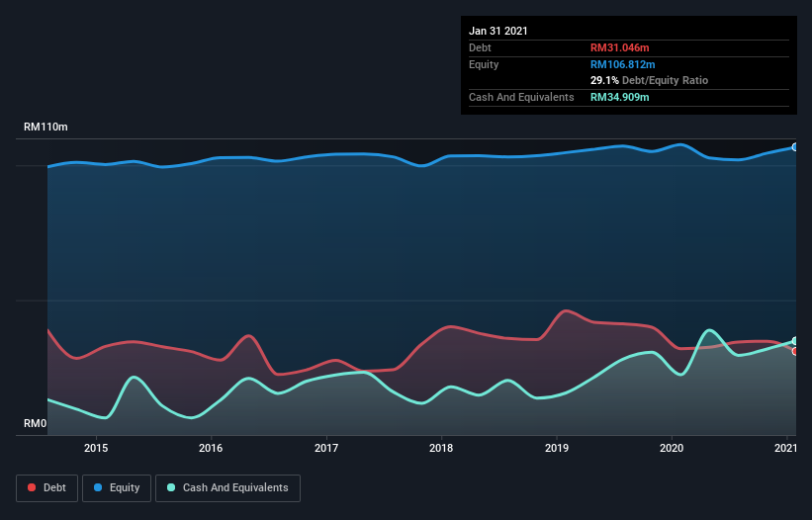The image size is (812, 520).
Task: Click the RM34.909m cash value
Action: [x=620, y=97]
